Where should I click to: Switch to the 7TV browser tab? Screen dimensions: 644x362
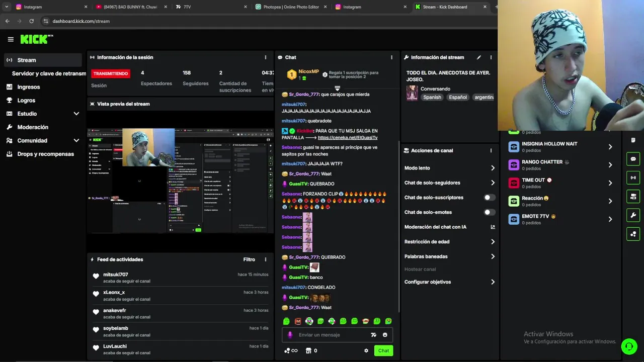point(210,7)
